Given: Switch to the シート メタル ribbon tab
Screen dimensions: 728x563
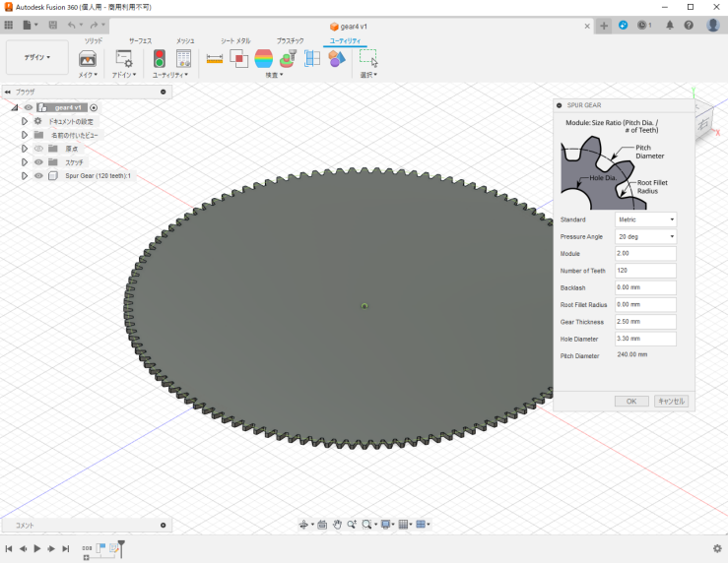Looking at the screenshot, I should (x=234, y=40).
